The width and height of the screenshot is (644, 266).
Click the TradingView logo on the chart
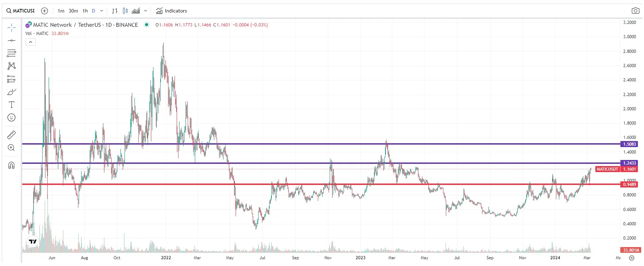point(33,242)
